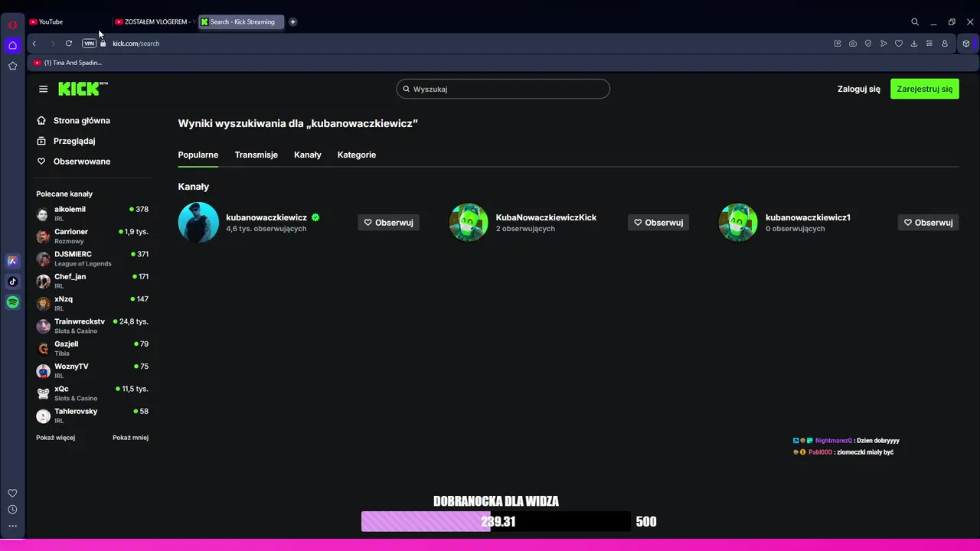Screen dimensions: 980x551
Task: Click Zarejestruj się register button
Action: (x=925, y=89)
